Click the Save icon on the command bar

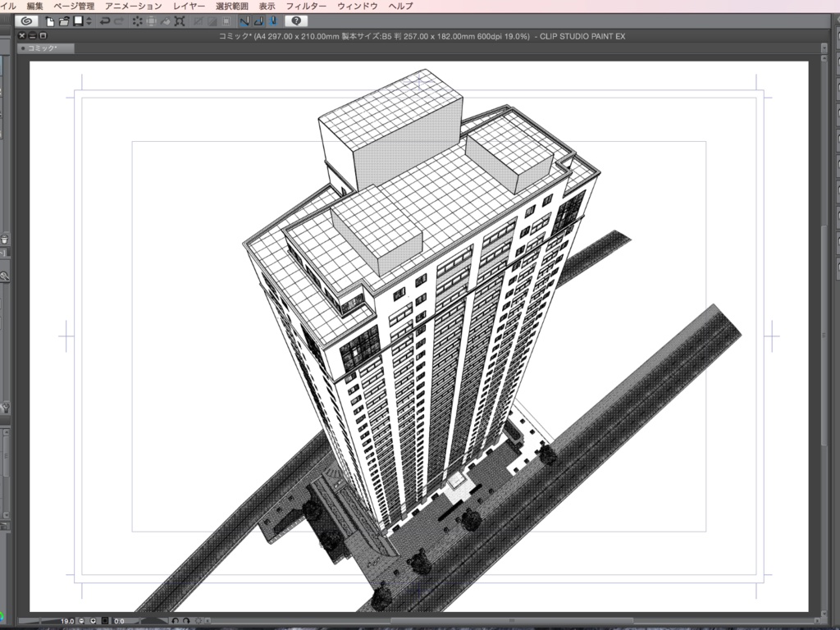tap(77, 22)
